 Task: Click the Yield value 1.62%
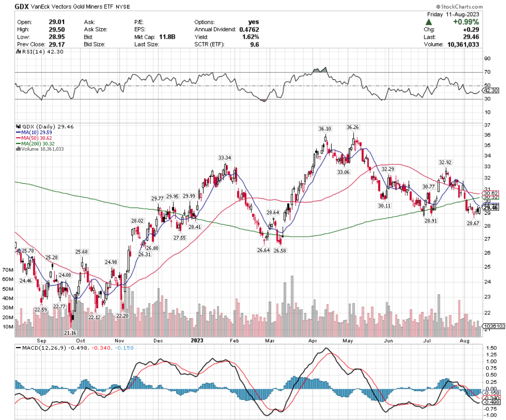click(x=251, y=37)
